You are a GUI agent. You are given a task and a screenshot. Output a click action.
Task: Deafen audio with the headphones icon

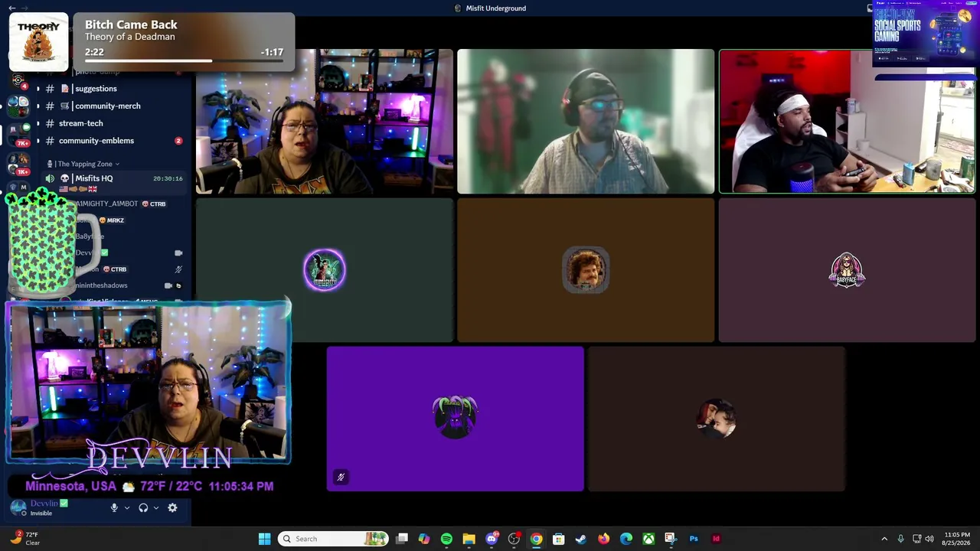click(143, 507)
